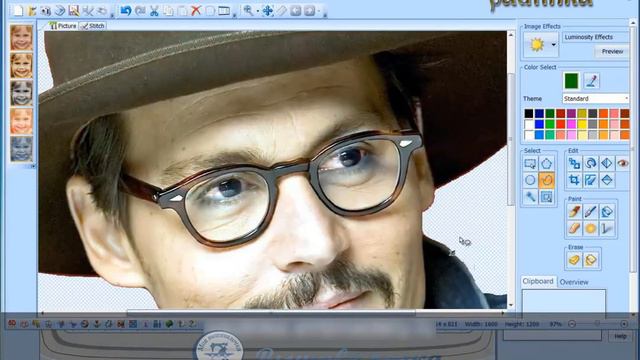Redo the last undone action
640x360 pixels.
tap(140, 11)
